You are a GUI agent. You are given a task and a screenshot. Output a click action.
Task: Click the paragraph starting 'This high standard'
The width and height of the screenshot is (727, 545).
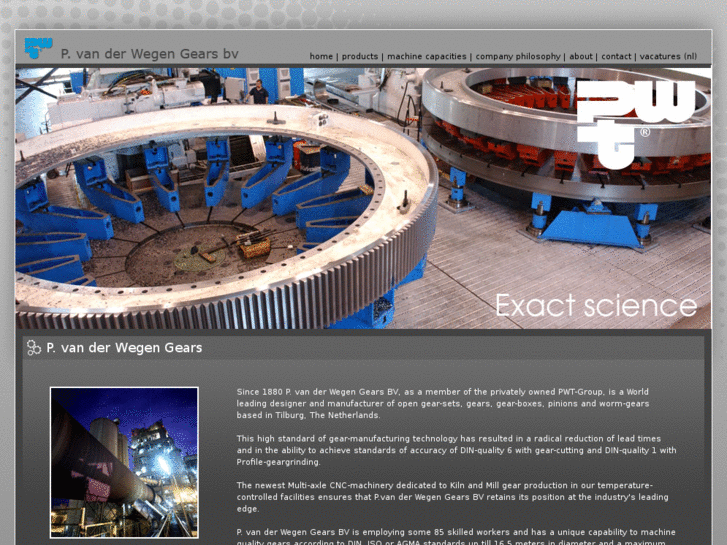tap(456, 450)
